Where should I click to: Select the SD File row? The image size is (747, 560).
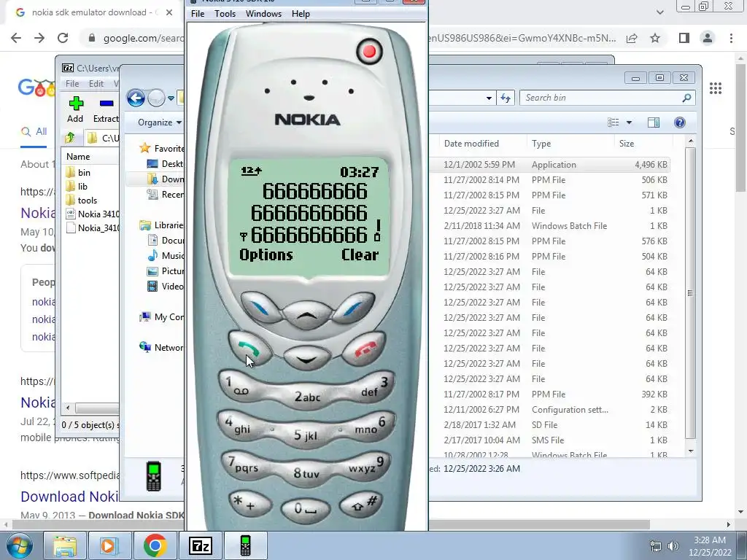[549, 425]
